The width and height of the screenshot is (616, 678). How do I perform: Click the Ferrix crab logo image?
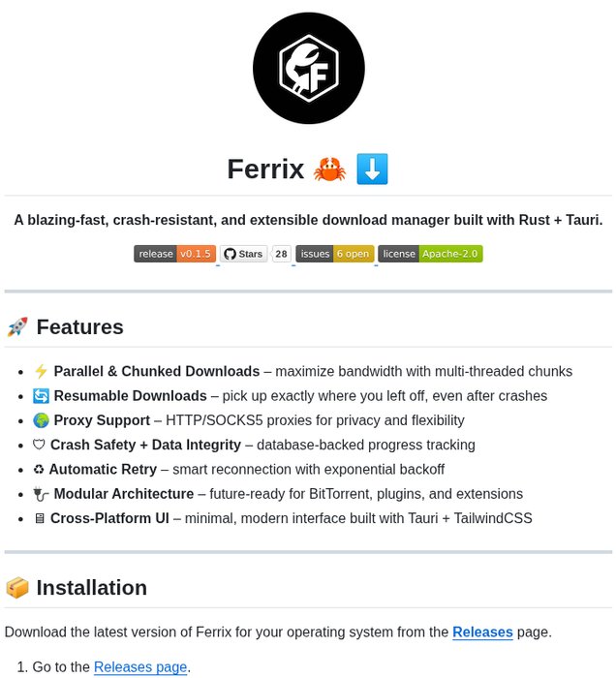click(308, 69)
